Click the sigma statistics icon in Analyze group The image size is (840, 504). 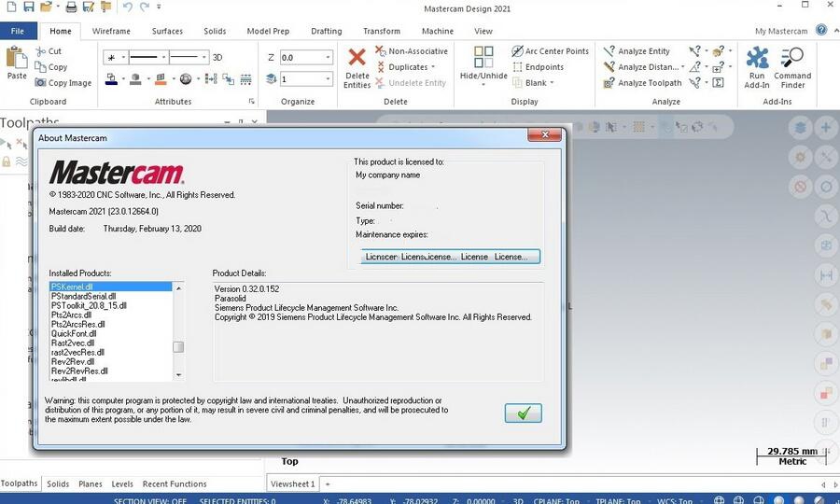[x=719, y=82]
